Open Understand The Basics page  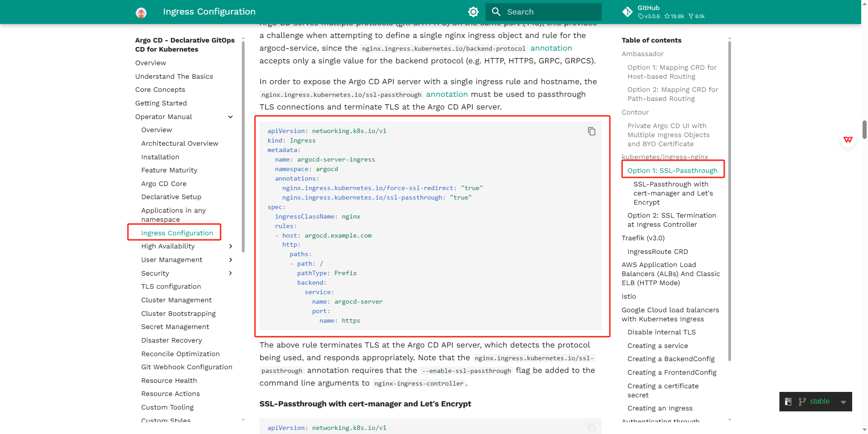tap(174, 76)
